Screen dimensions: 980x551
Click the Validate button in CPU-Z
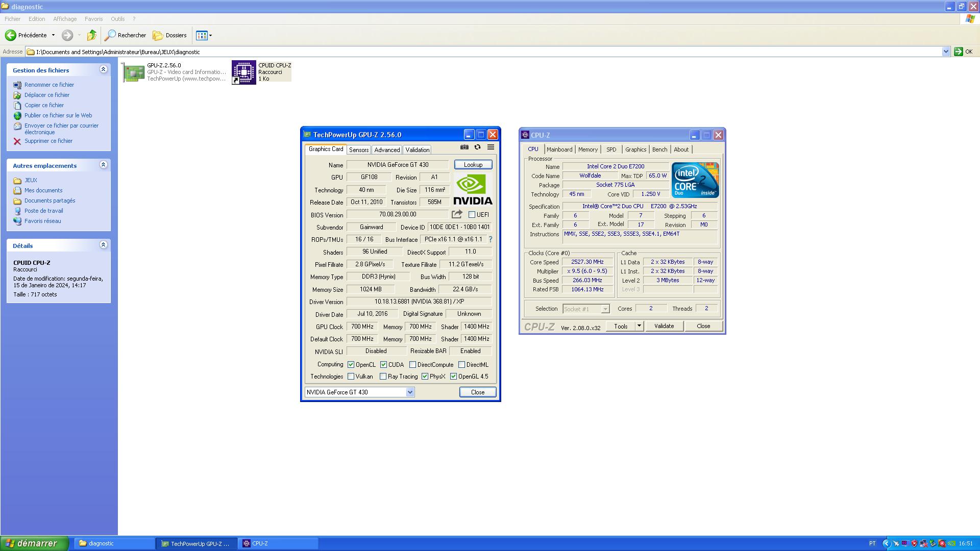tap(664, 326)
